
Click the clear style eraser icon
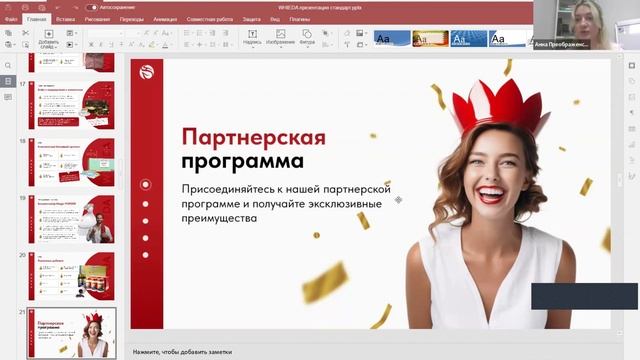click(347, 33)
